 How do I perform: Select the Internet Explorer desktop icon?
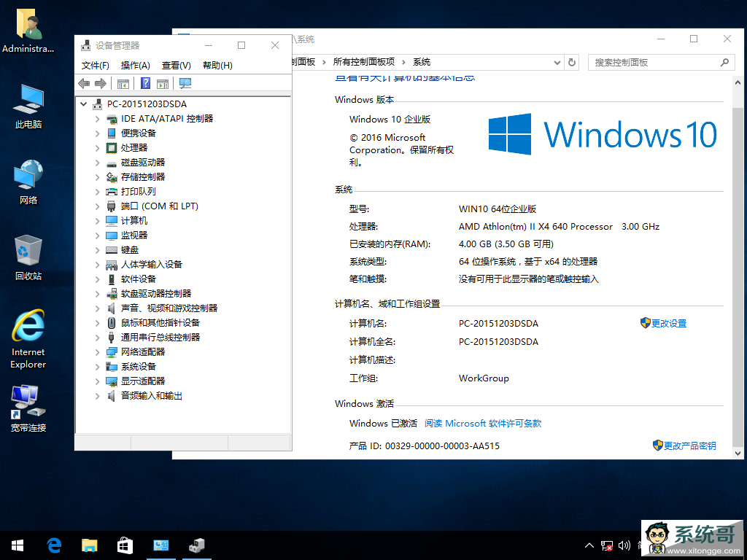click(x=28, y=339)
